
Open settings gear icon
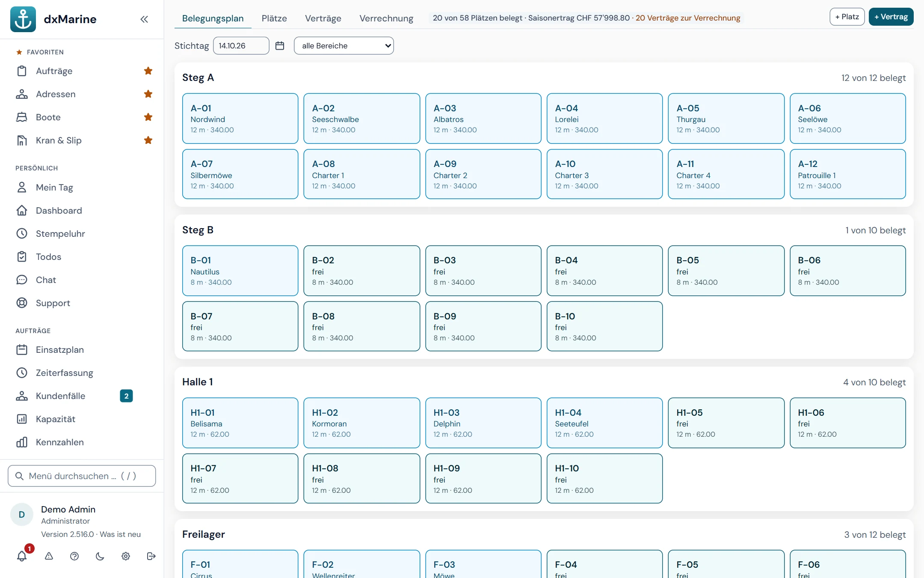pos(126,556)
